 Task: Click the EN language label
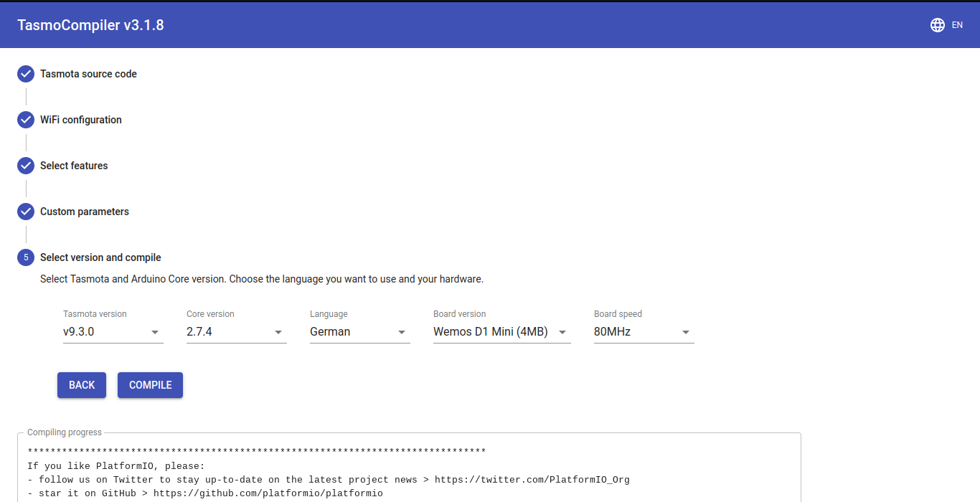pyautogui.click(x=957, y=25)
